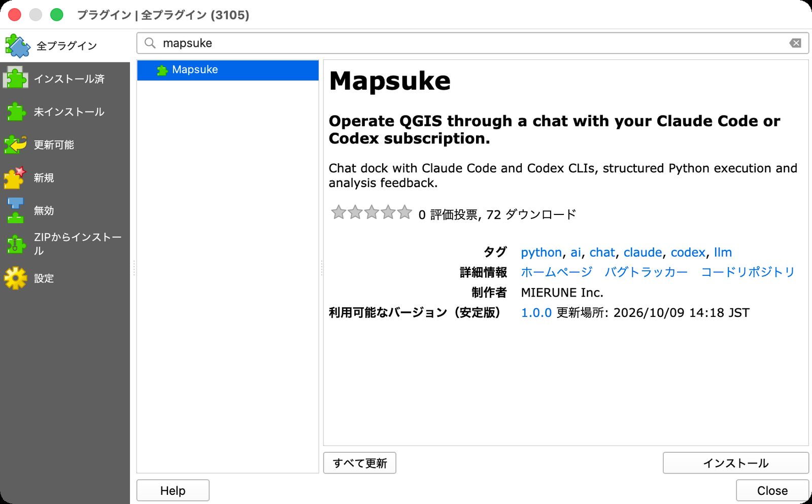812x504 pixels.
Task: Click the 無効 plugin icon
Action: coord(15,210)
